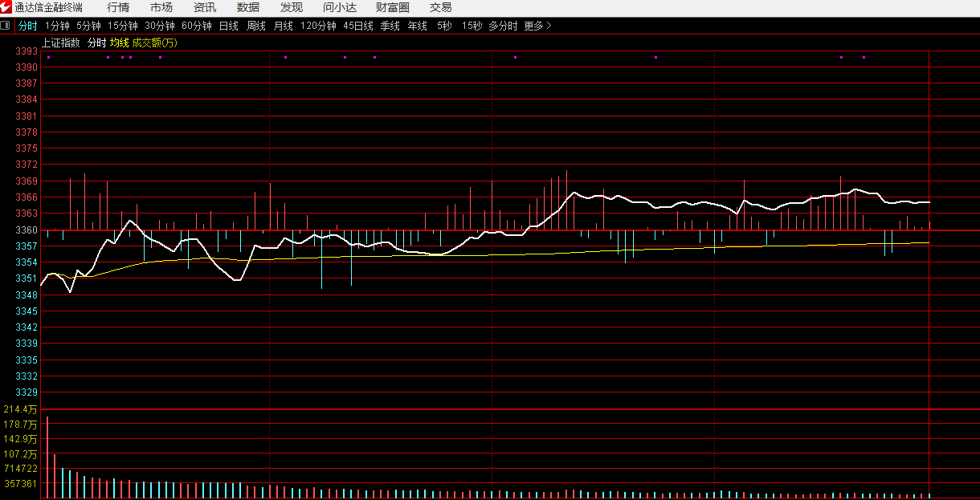The width and height of the screenshot is (980, 500).
Task: Open the 发现 menu
Action: pos(292,7)
